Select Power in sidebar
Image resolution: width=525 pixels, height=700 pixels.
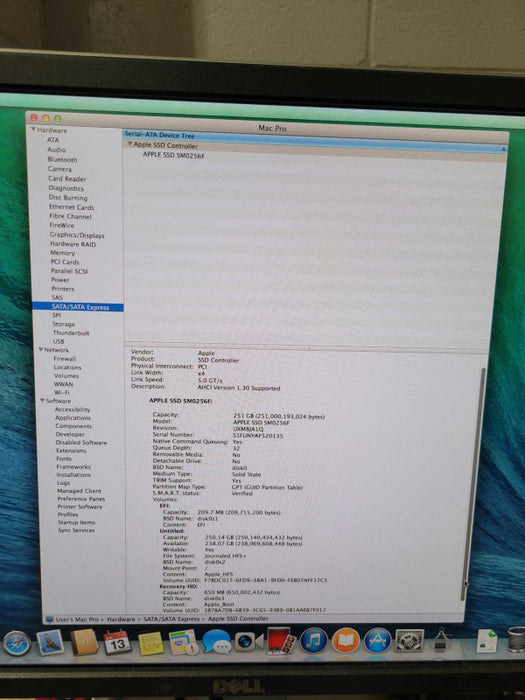60,280
